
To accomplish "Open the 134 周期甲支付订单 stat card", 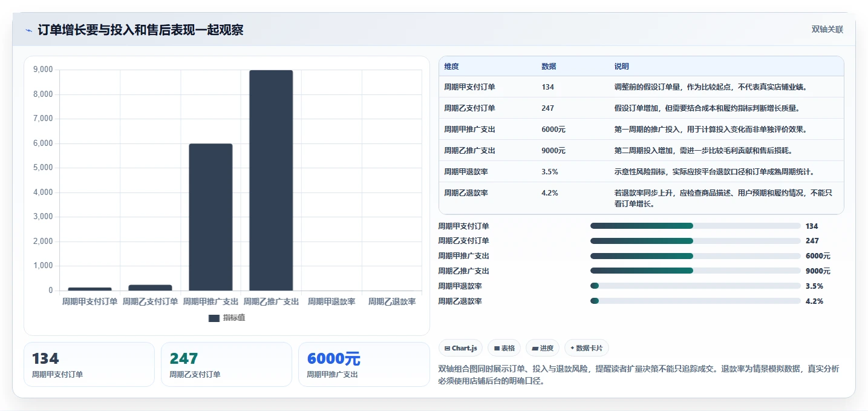I will pyautogui.click(x=89, y=364).
